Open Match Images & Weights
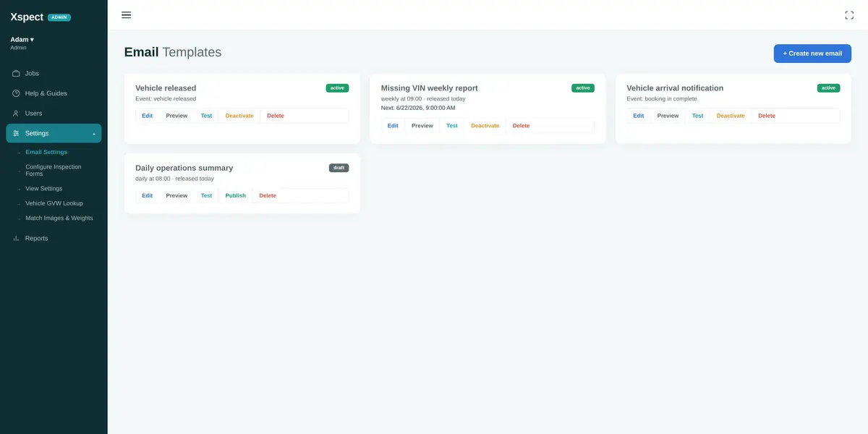This screenshot has width=868, height=434. pyautogui.click(x=59, y=218)
